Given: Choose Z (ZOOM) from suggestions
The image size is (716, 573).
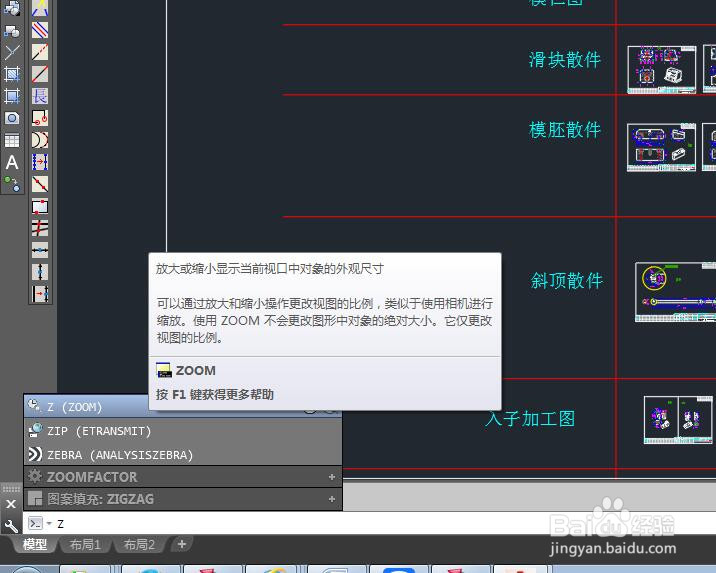Looking at the screenshot, I should [87, 406].
